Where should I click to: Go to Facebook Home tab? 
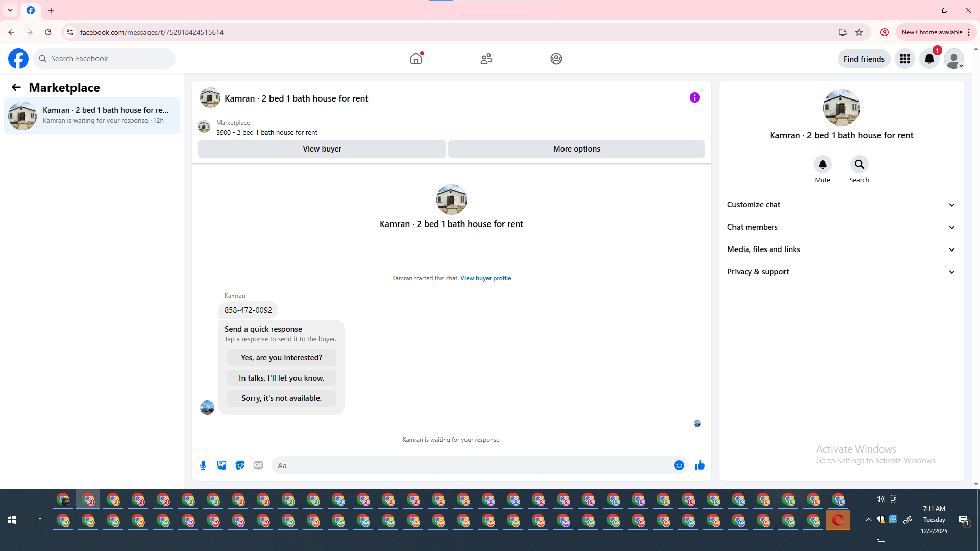[x=416, y=59]
